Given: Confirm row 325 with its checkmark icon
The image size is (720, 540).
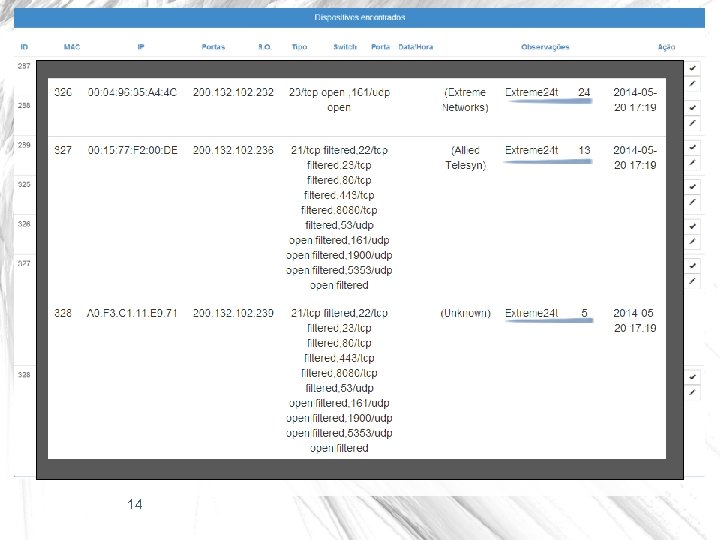Looking at the screenshot, I should tap(692, 186).
